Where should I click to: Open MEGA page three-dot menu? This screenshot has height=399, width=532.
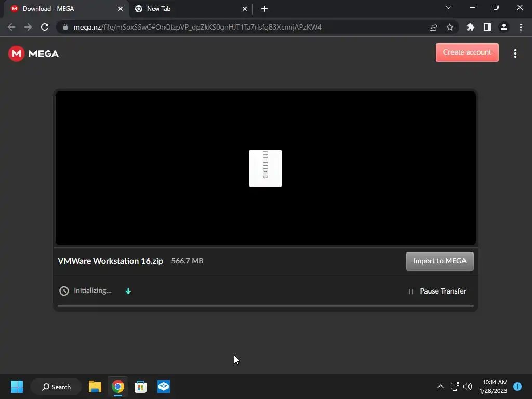click(x=515, y=54)
